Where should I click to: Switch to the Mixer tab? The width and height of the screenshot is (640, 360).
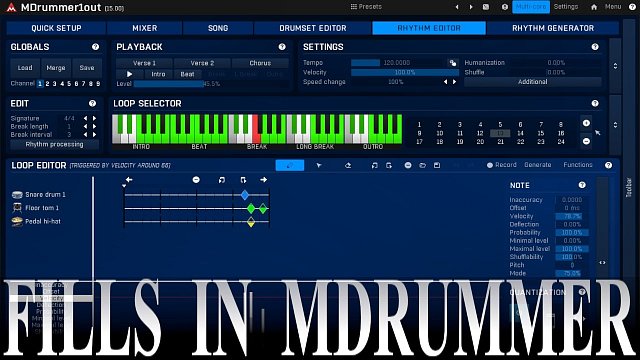point(144,28)
